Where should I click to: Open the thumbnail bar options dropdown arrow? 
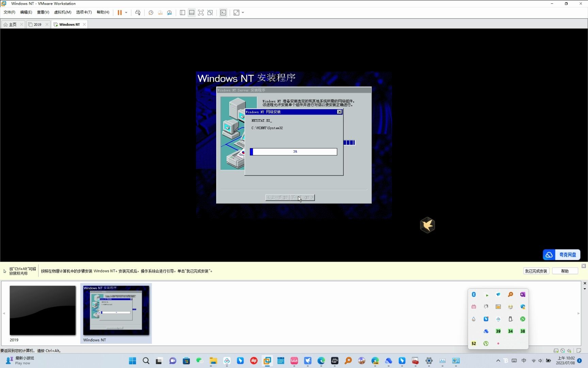[585, 289]
